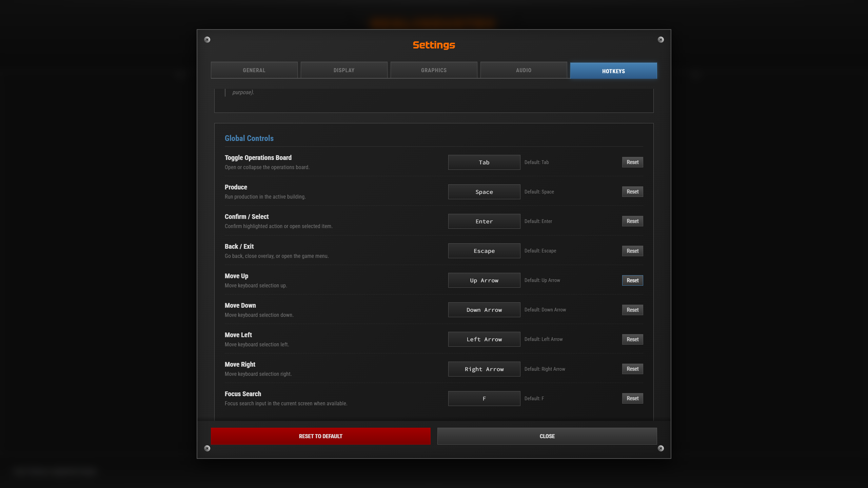Click the 'Default: Space' label
This screenshot has width=868, height=488.
(x=539, y=192)
